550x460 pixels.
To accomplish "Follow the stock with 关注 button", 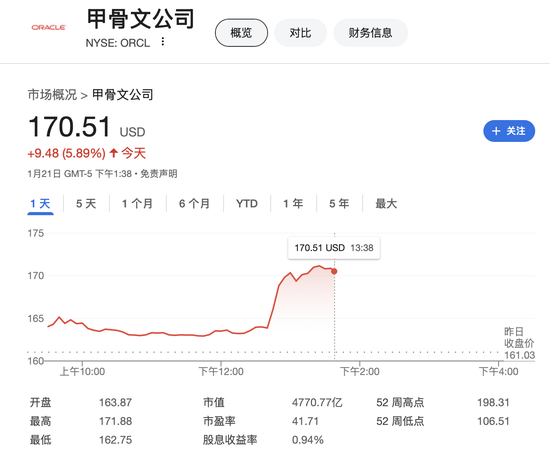I will coord(509,131).
